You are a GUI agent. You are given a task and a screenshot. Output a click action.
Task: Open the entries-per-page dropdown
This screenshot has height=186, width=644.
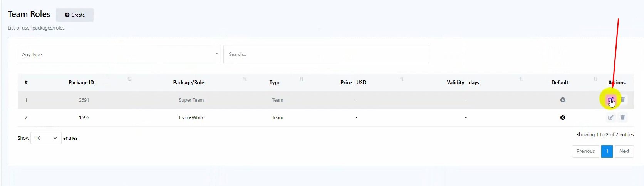[46, 138]
